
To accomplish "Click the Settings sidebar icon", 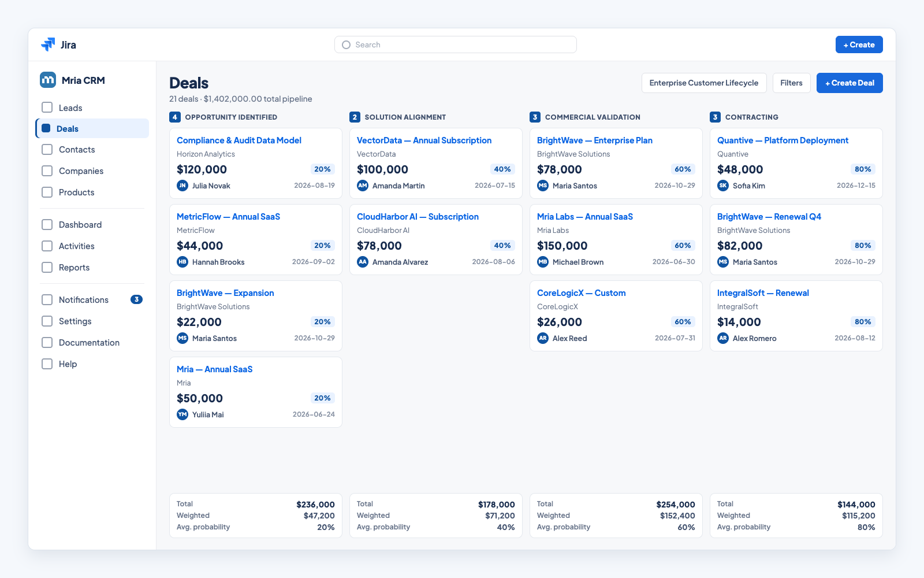I will pos(47,321).
